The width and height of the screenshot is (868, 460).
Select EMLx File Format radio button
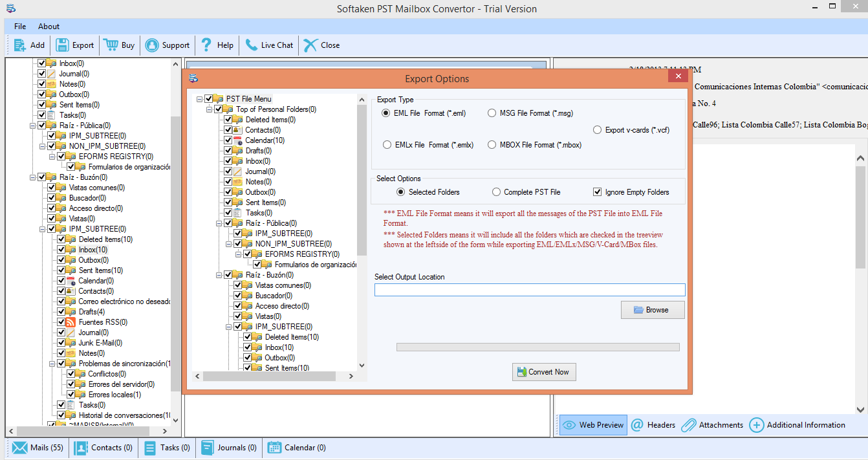[387, 145]
